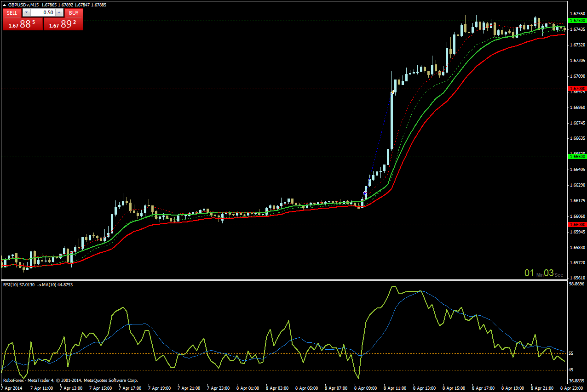Click the 98.8696 RSI scale value
587x392 pixels.
[577, 284]
